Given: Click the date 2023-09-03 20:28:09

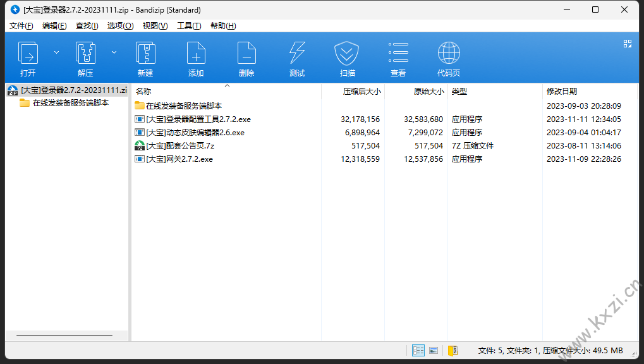Looking at the screenshot, I should (x=583, y=106).
